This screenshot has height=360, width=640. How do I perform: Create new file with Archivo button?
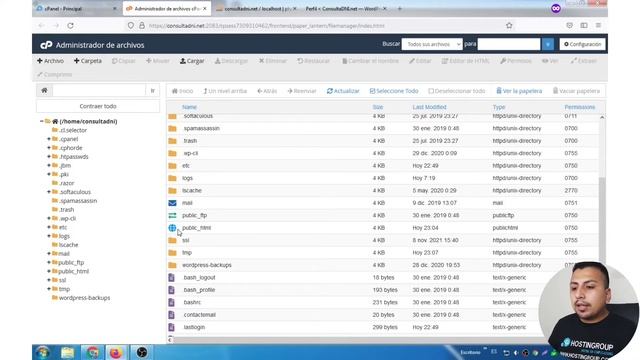pos(50,61)
